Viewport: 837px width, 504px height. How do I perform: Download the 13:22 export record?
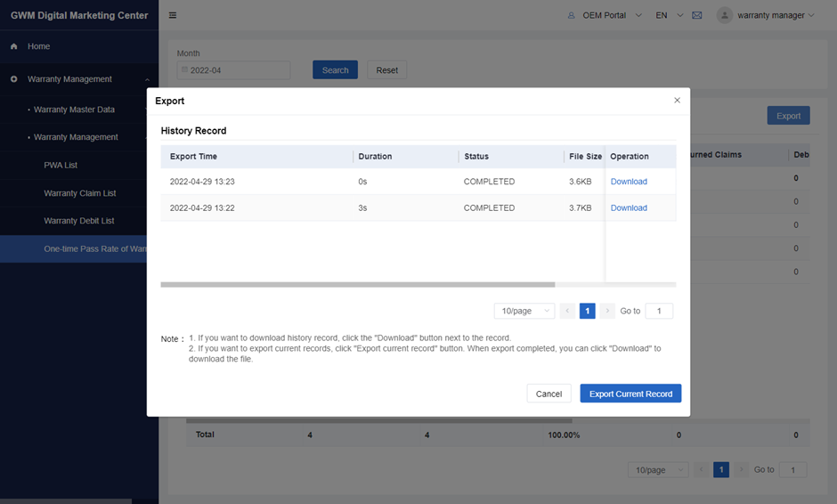[x=629, y=207]
